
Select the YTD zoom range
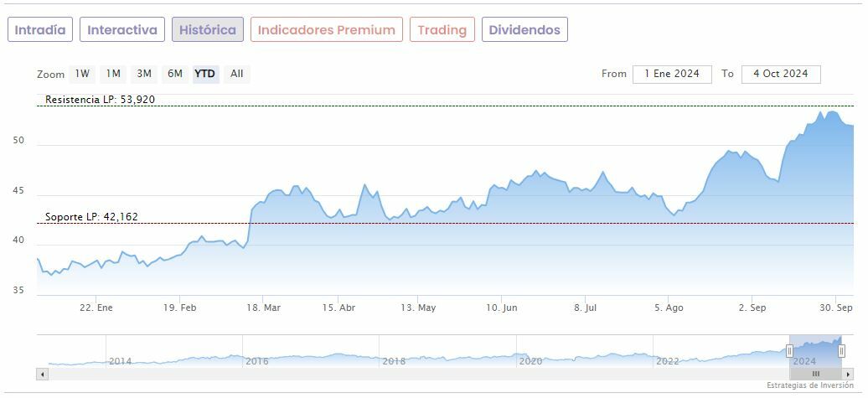205,74
